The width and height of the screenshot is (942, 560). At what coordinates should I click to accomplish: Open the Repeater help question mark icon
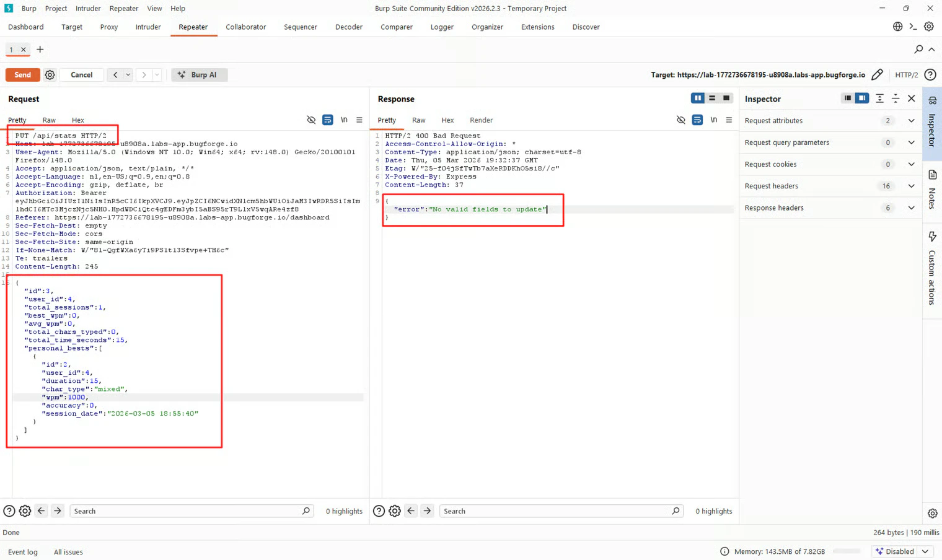[x=930, y=75]
